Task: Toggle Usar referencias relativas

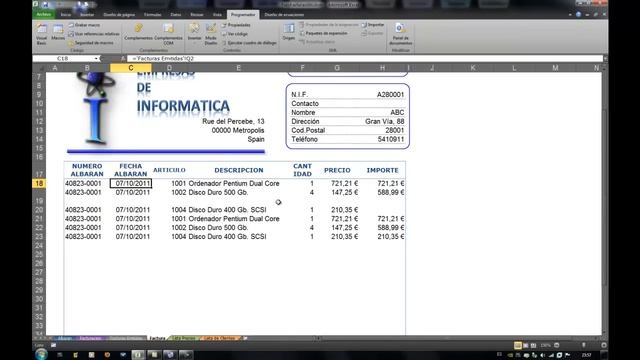Action: coord(94,34)
